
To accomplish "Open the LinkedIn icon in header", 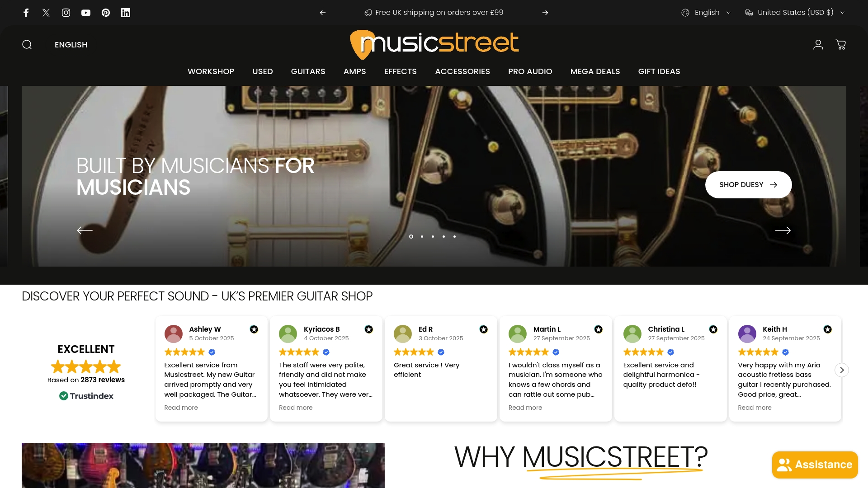I will (x=126, y=13).
